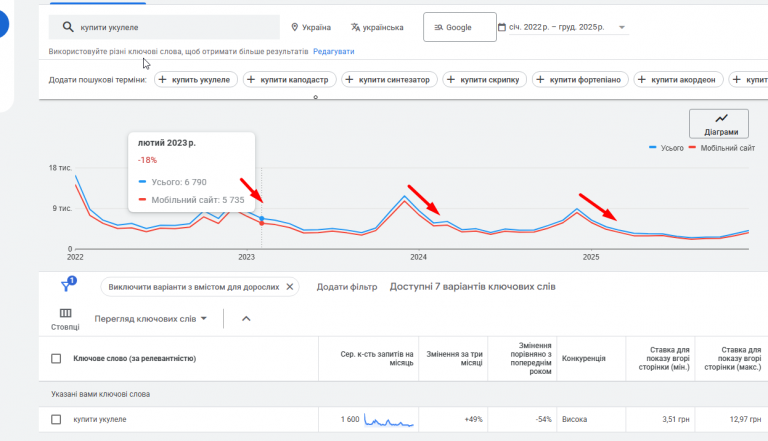Click the keyword search field 'купити укулеле'
The image size is (768, 441).
[x=164, y=27]
